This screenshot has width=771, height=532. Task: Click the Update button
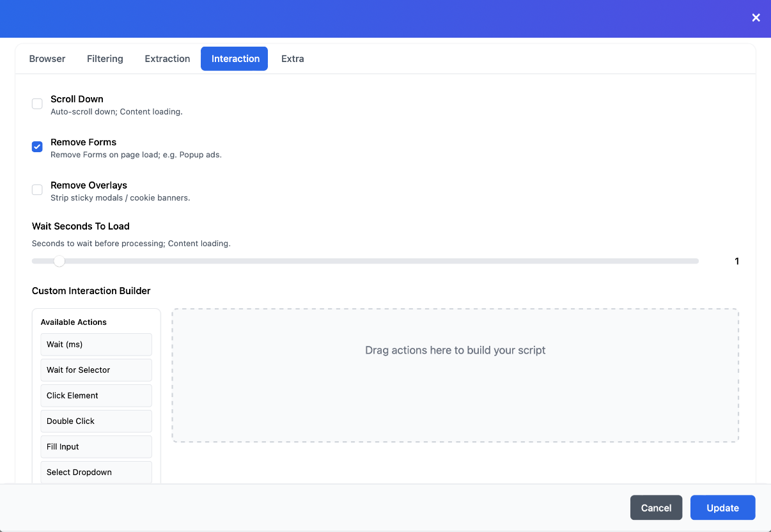(722, 508)
